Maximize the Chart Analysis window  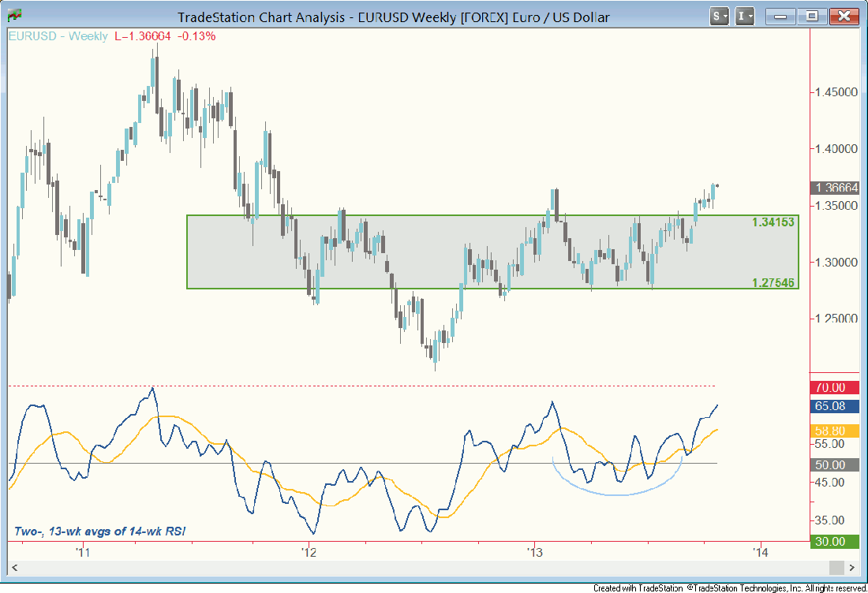(810, 17)
